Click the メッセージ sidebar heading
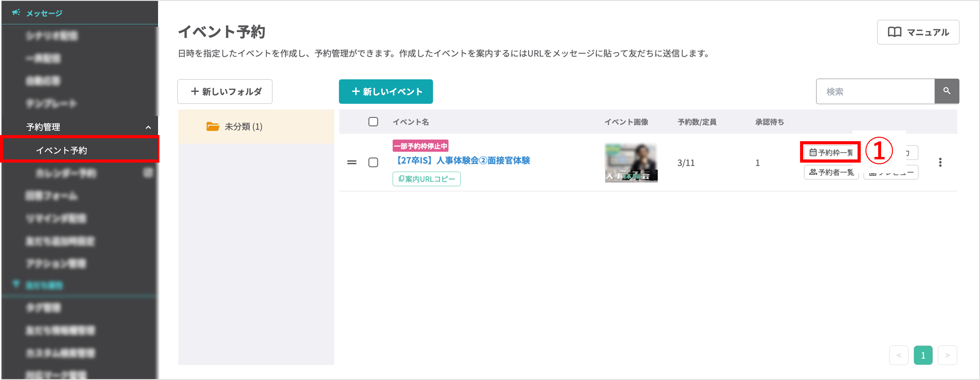This screenshot has width=980, height=380. coord(44,13)
